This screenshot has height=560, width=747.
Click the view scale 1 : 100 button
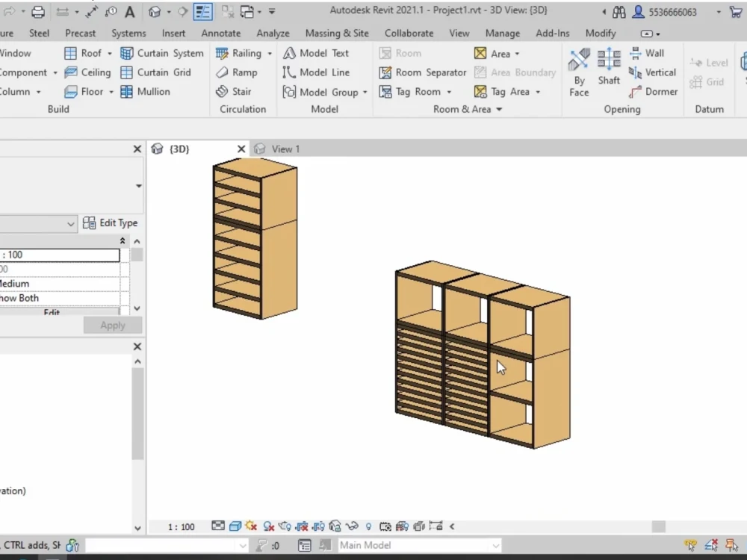[x=181, y=526]
